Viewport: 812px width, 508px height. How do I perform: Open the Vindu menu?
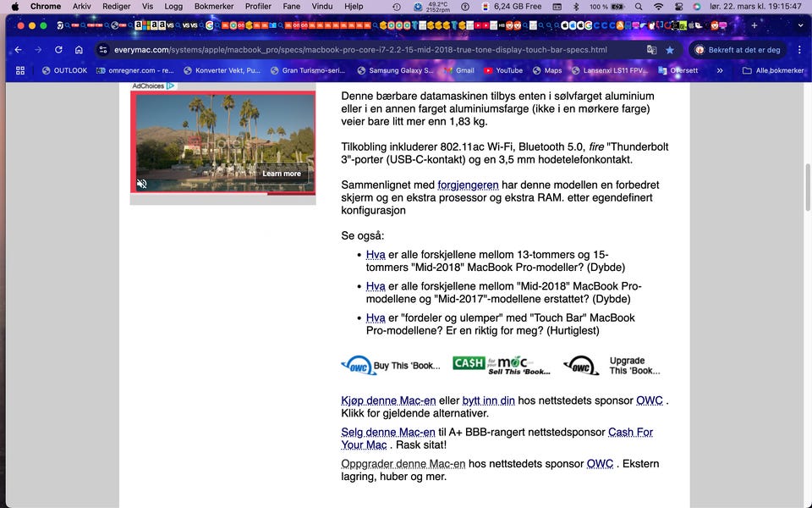click(322, 6)
